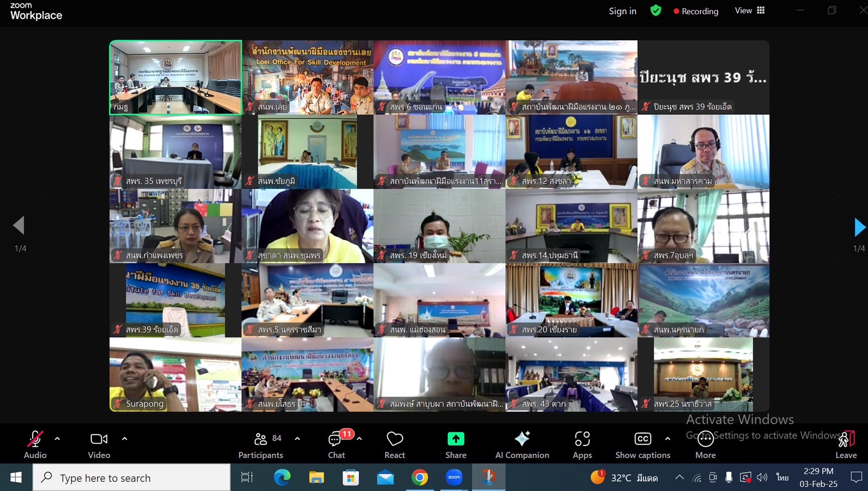Image resolution: width=868 pixels, height=491 pixels.
Task: Open File Explorer from the taskbar
Action: click(x=317, y=477)
